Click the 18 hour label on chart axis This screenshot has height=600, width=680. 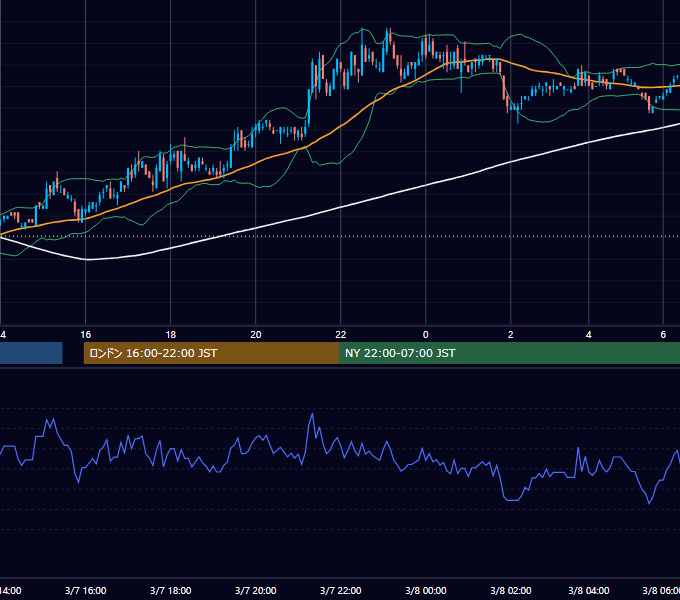pyautogui.click(x=170, y=335)
